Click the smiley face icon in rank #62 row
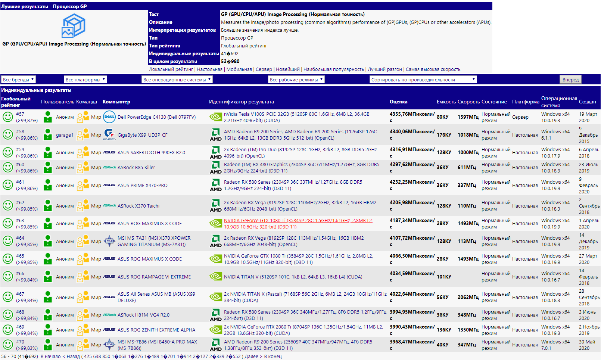This screenshot has width=601, height=364. tap(8, 206)
